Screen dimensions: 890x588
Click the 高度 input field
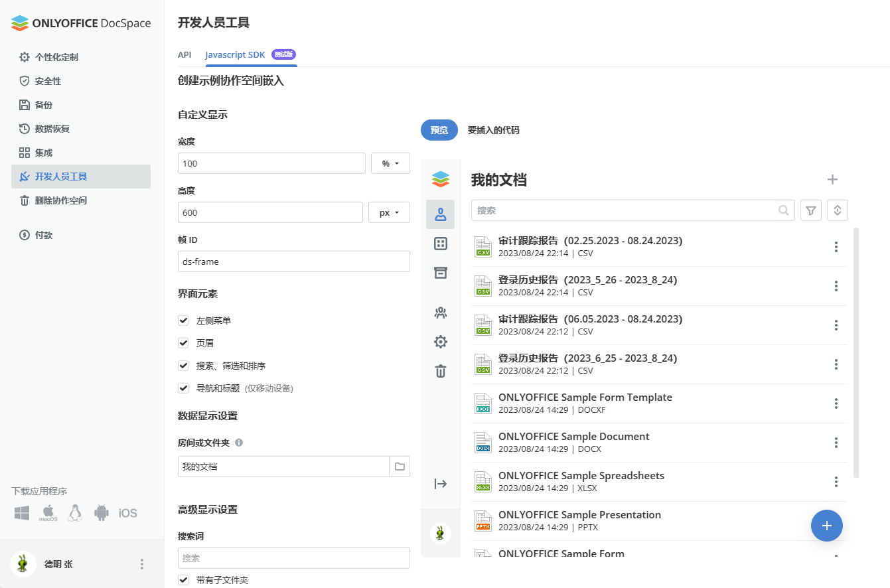[270, 212]
